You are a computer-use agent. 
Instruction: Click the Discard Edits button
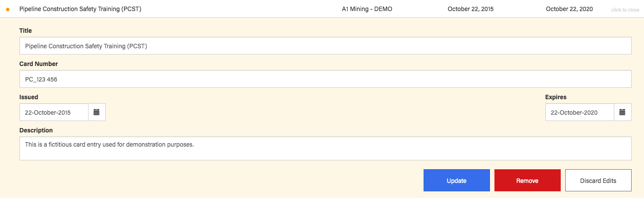click(598, 180)
